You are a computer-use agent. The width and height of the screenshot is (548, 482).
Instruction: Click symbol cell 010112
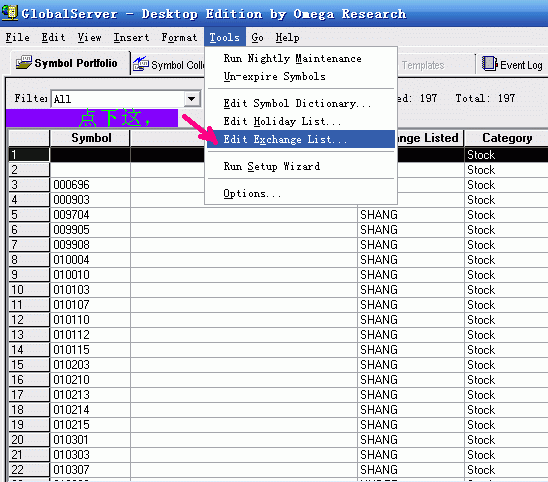90,334
